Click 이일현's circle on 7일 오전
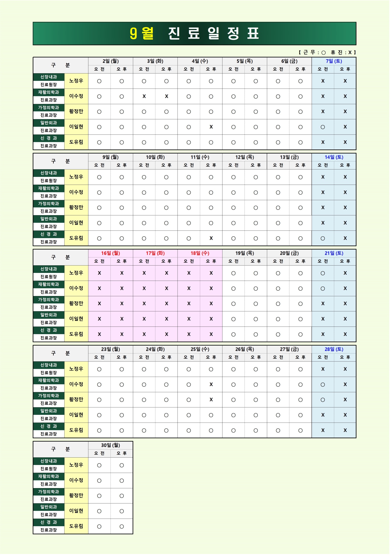 (323, 127)
